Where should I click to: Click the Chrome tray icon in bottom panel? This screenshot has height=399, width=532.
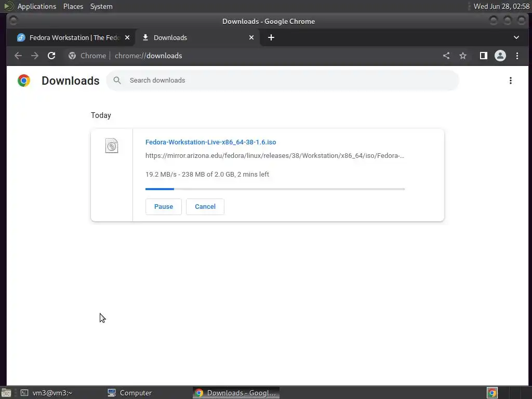492,393
